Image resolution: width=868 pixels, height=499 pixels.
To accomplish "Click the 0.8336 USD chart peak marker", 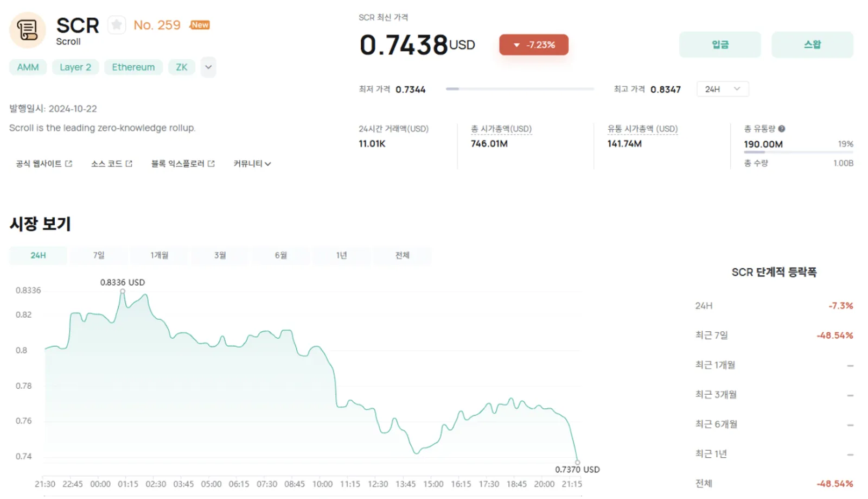I will [x=123, y=292].
